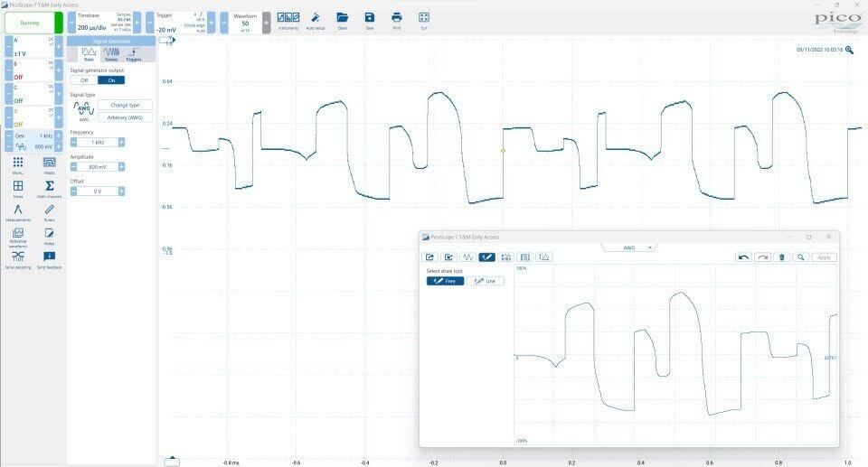Run Auto setup from the toolbar
Screen dimensions: 868x467
315,20
